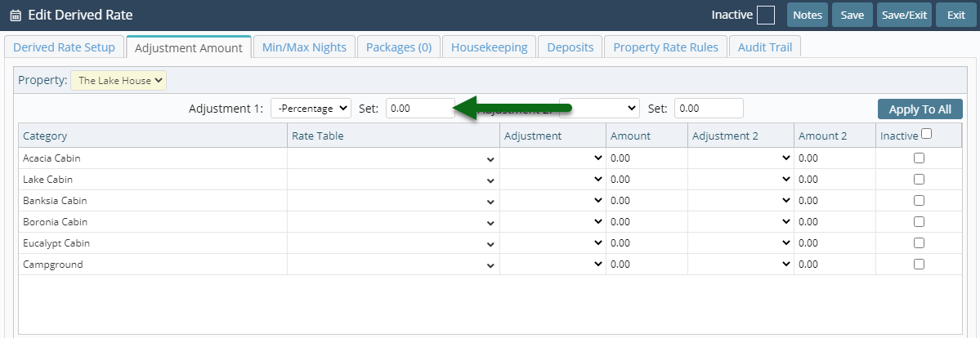Screen dimensions: 980x338
Task: Expand Rate Table dropdown for Banksia Cabin
Action: (x=393, y=201)
